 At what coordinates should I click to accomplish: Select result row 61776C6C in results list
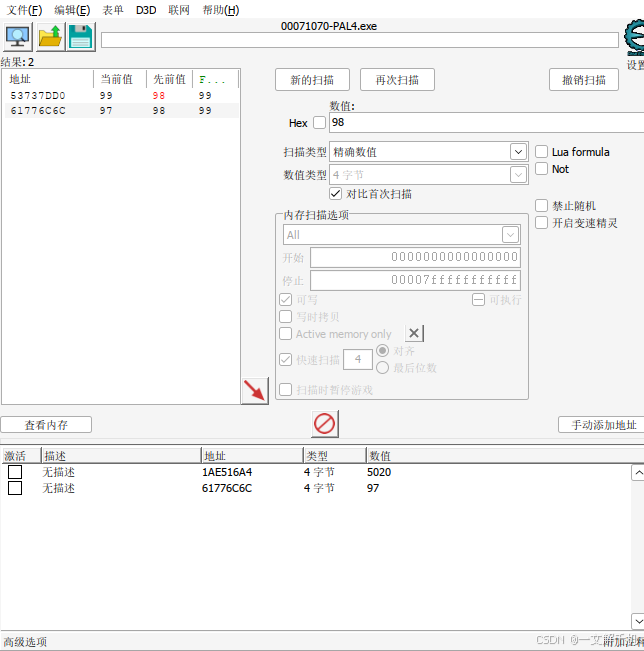[x=121, y=111]
